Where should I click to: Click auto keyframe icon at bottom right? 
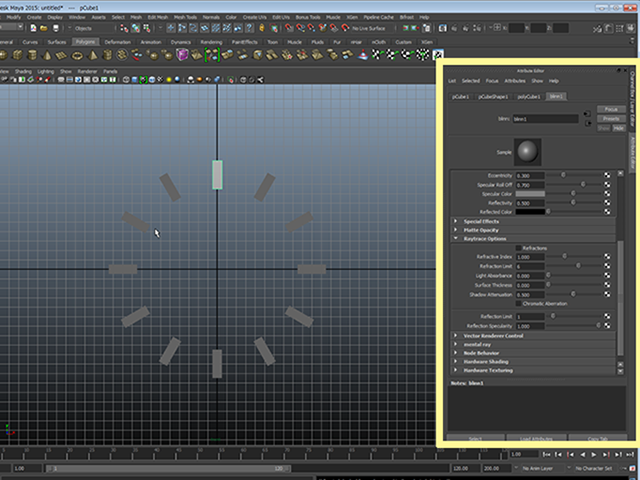632,469
